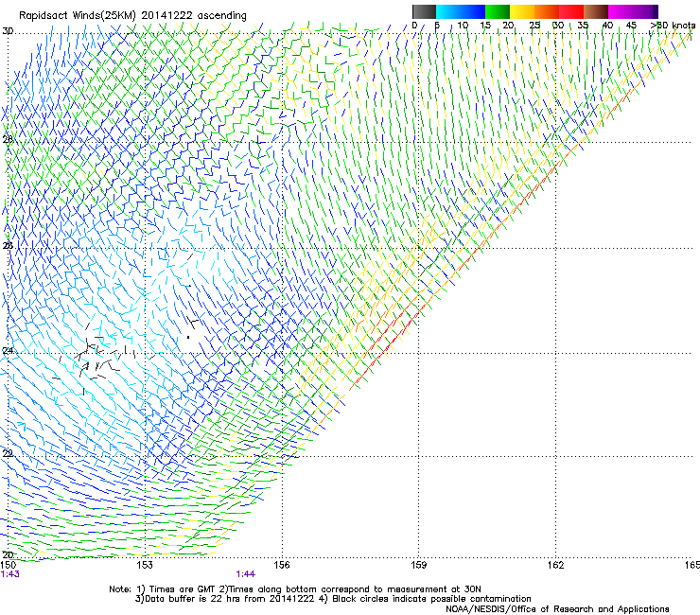Click the latitude label 22
Viewport: 700px width, 615px height.
[8, 453]
